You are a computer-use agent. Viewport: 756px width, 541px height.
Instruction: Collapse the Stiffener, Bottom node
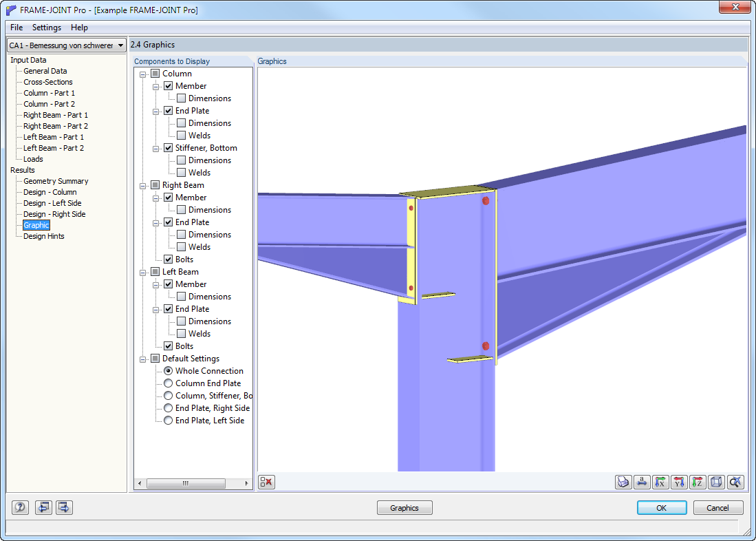[155, 149]
